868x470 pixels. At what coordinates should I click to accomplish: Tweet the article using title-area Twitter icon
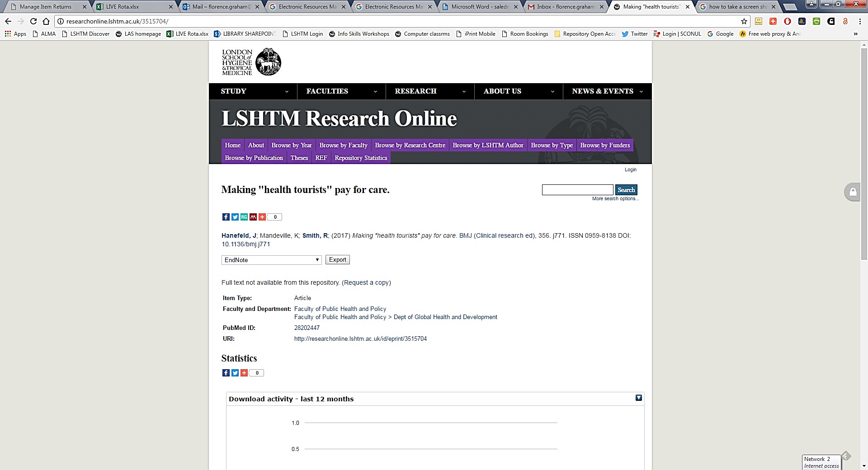(235, 217)
